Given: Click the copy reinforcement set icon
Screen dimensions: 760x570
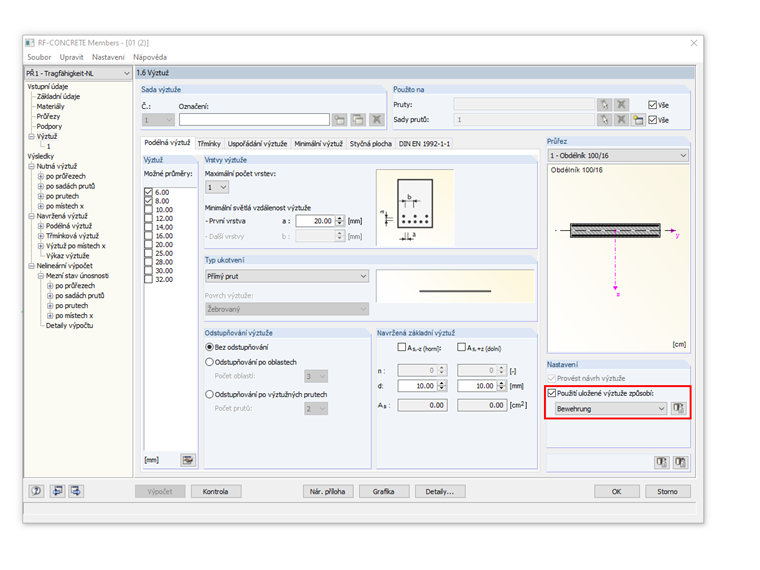Looking at the screenshot, I should click(x=358, y=120).
